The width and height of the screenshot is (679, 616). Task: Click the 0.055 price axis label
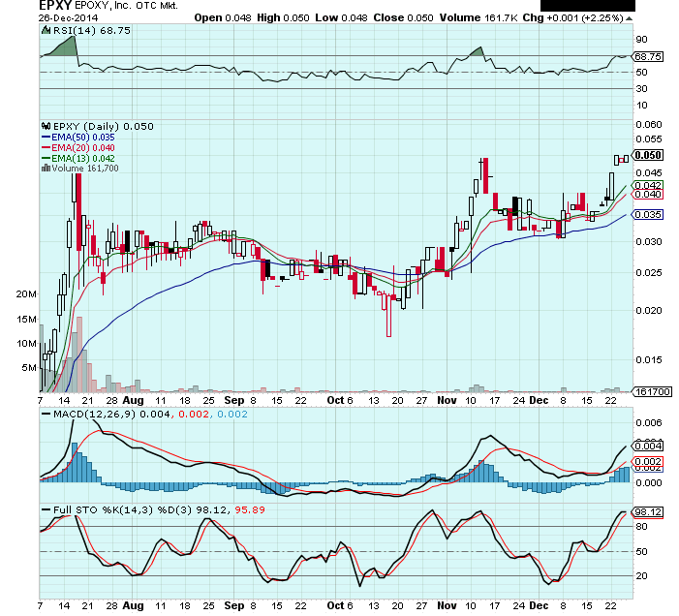click(x=649, y=139)
